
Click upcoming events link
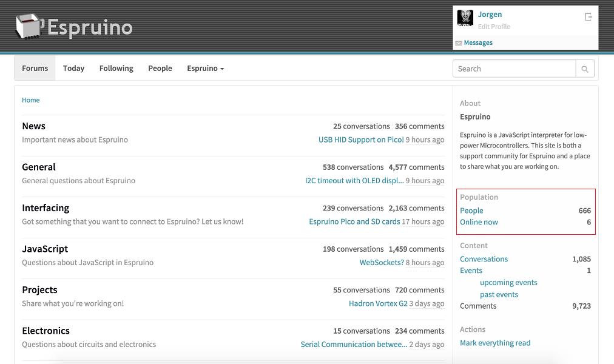[508, 283]
